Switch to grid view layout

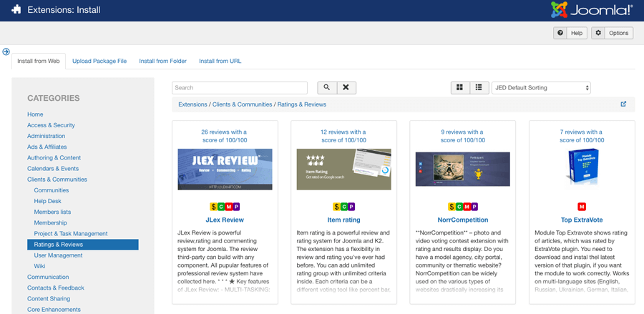(460, 87)
